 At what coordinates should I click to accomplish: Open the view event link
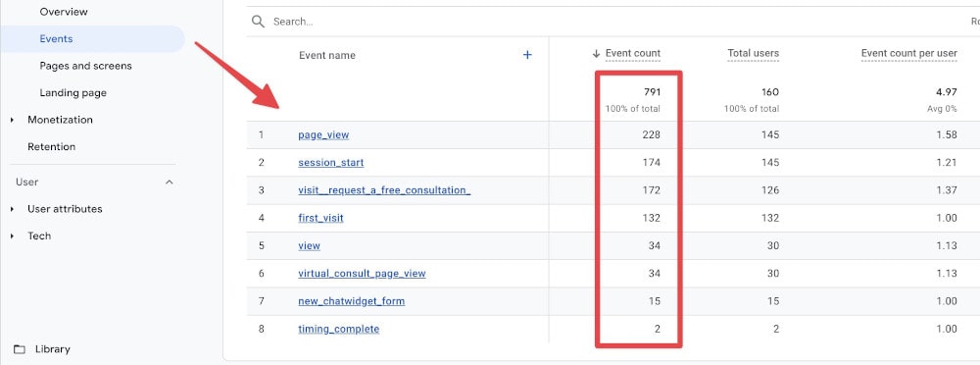309,245
